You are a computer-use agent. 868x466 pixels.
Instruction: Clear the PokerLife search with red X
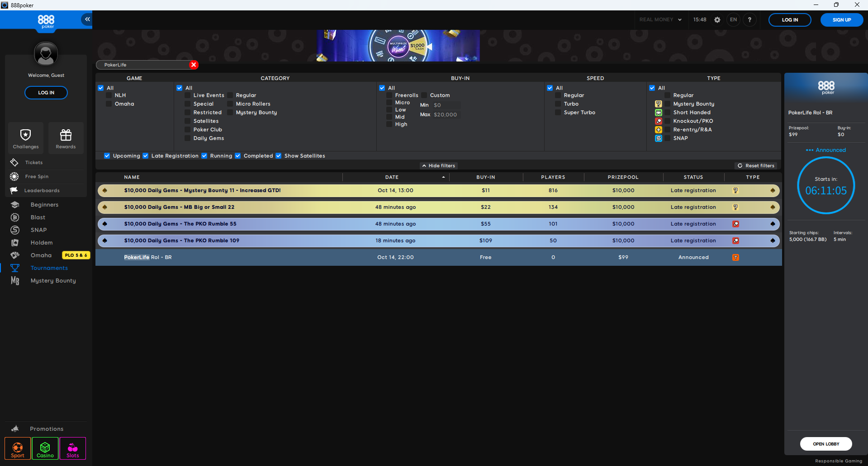(x=194, y=65)
